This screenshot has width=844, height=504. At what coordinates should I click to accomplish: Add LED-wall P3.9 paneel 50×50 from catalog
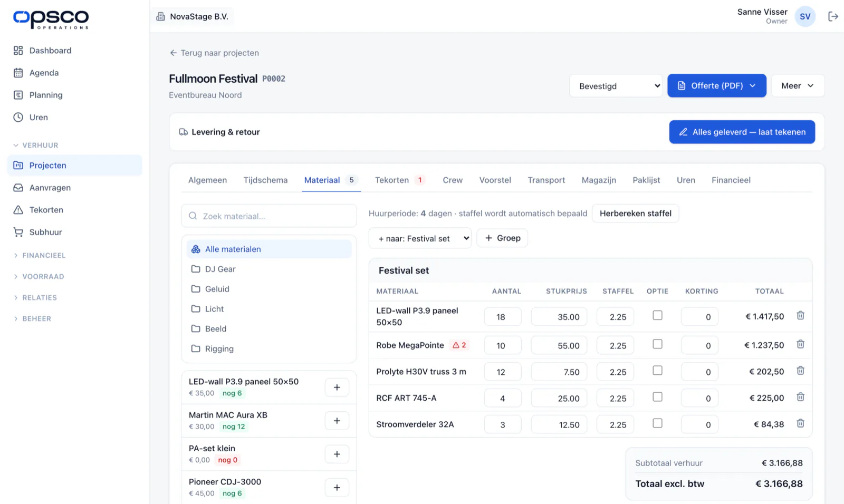tap(337, 387)
